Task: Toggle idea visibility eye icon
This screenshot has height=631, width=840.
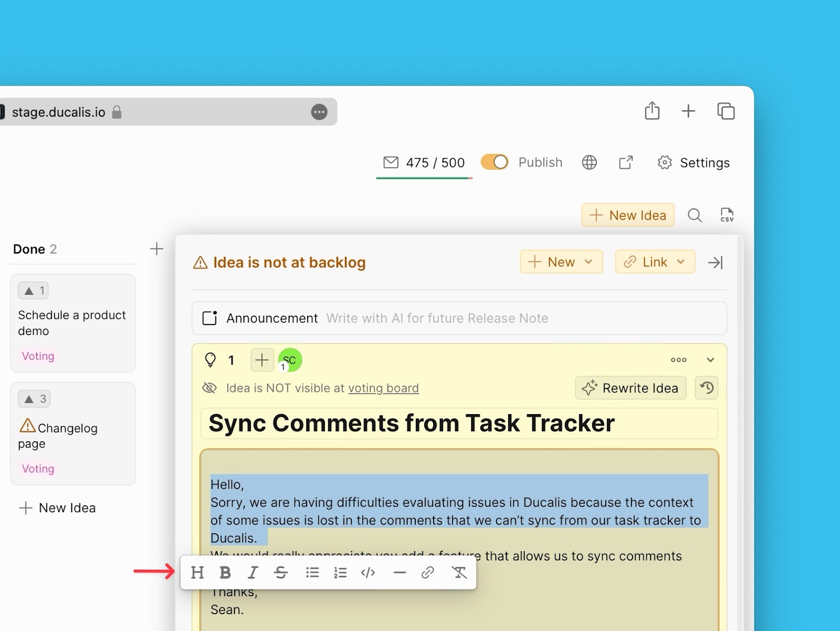Action: pyautogui.click(x=209, y=388)
